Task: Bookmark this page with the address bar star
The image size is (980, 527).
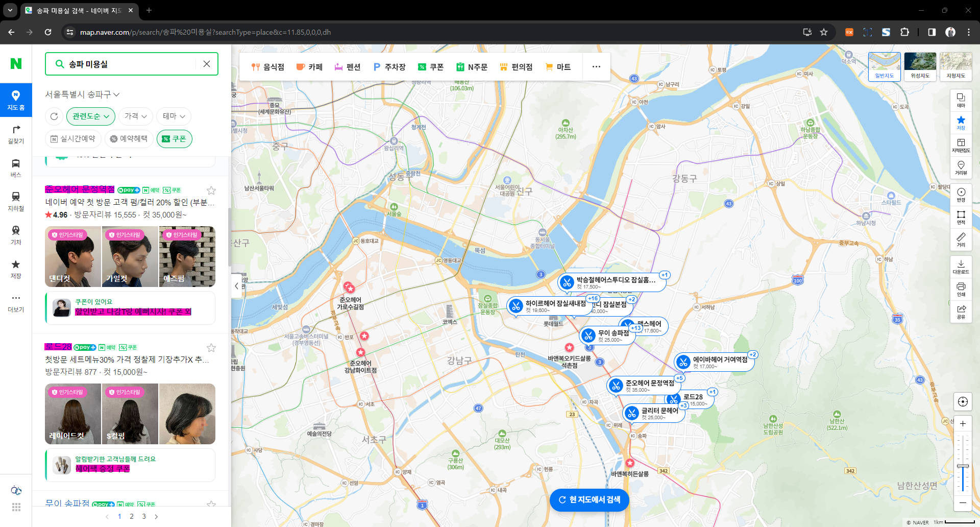Action: [824, 32]
